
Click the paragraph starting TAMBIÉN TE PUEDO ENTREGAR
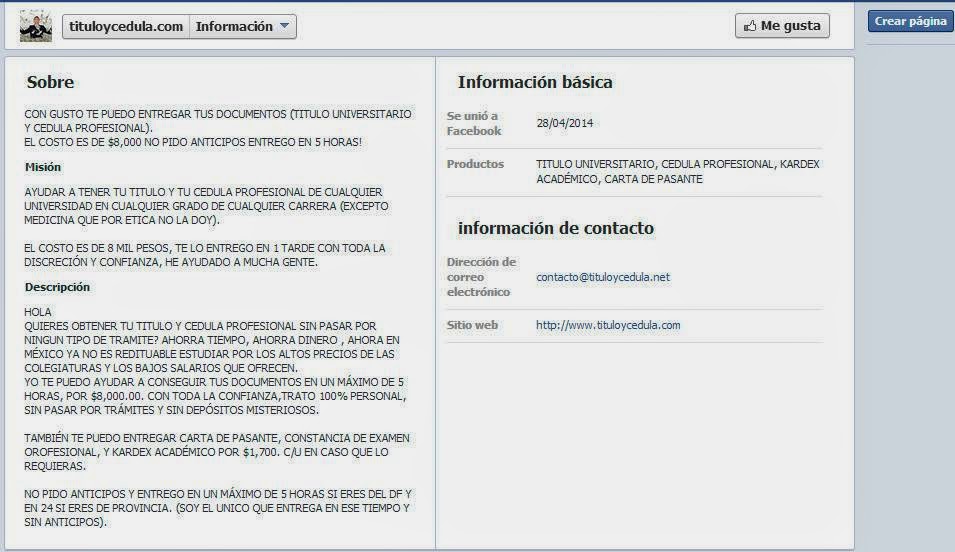[x=217, y=452]
